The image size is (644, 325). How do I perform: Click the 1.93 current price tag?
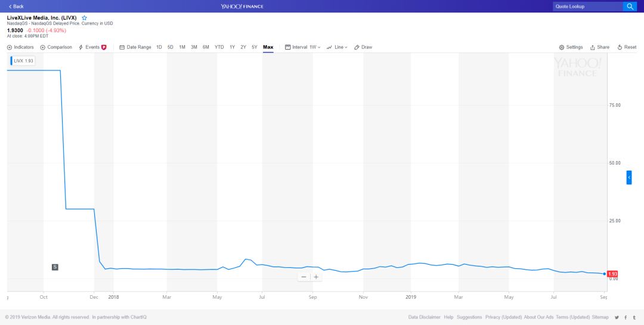(x=613, y=274)
